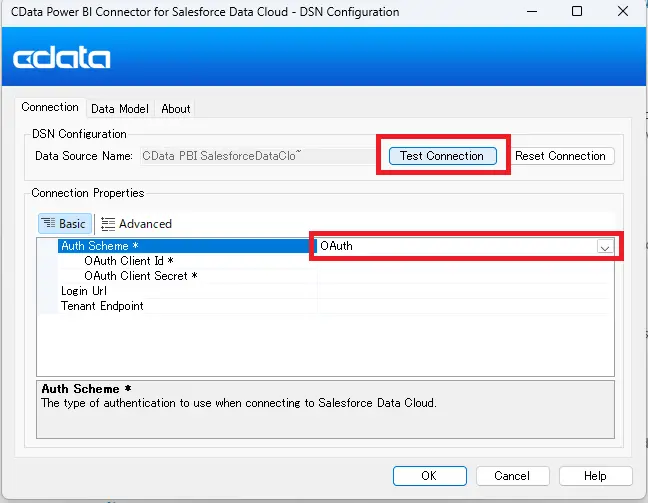Select the OAuth Client Secret property row
The width and height of the screenshot is (648, 503).
(x=140, y=276)
